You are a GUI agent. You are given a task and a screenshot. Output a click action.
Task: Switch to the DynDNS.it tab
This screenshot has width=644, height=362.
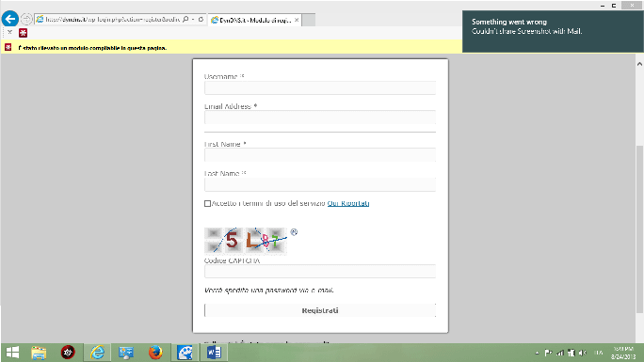coord(254,20)
